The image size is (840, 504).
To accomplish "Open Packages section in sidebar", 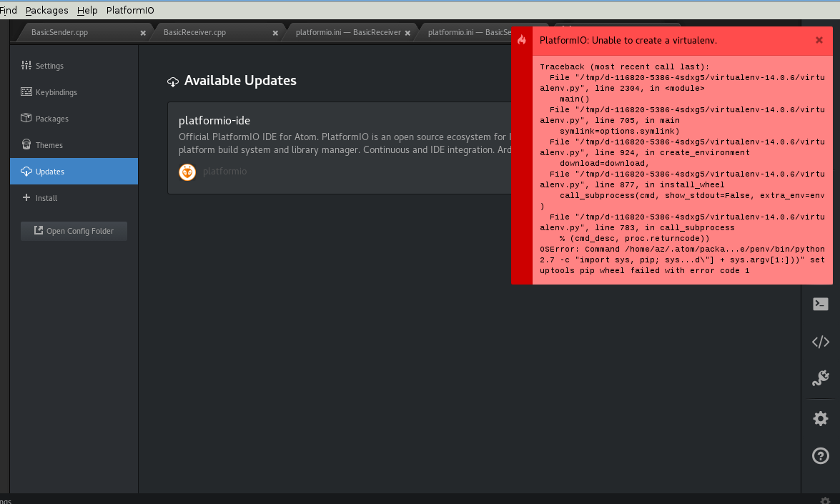I will pos(74,119).
